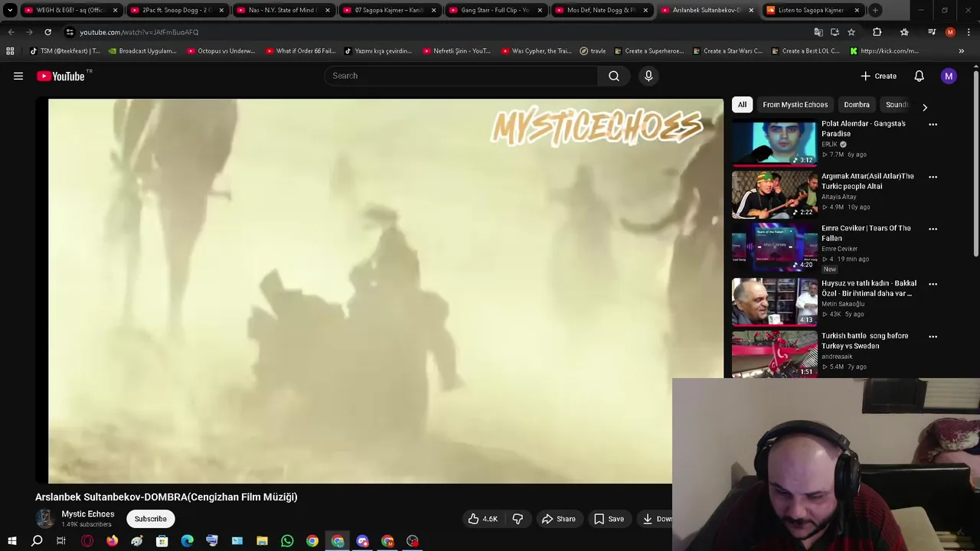Image resolution: width=980 pixels, height=551 pixels.
Task: Click the search magnifier button
Action: coord(614,76)
